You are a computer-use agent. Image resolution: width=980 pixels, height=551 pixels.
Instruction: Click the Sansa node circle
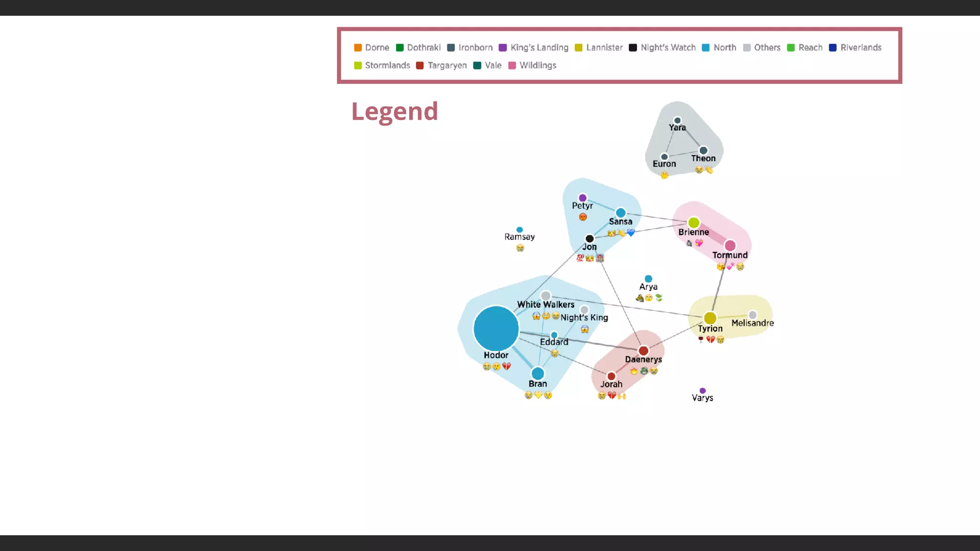coord(621,213)
